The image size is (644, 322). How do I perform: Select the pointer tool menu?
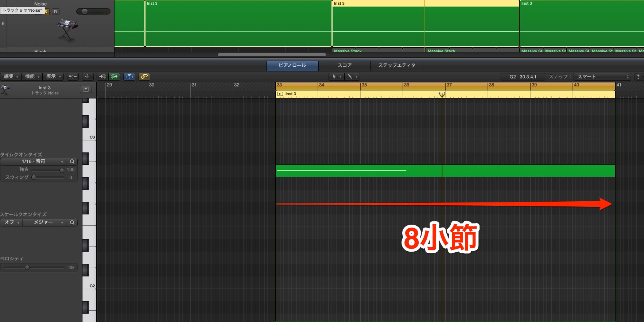pos(336,77)
